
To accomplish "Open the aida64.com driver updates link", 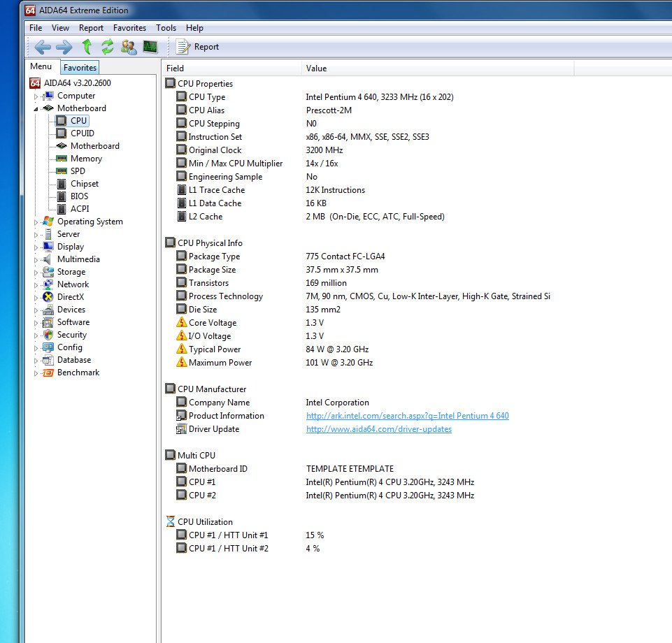I will click(x=378, y=429).
